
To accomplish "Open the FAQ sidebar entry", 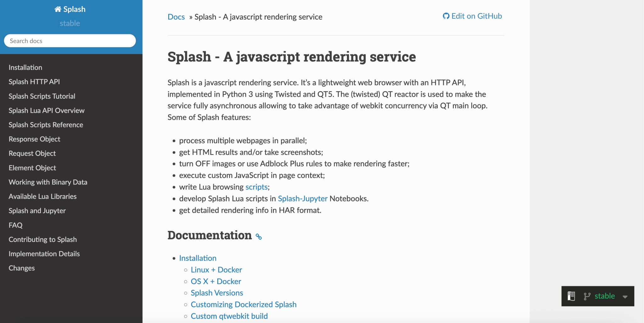I will pos(15,225).
